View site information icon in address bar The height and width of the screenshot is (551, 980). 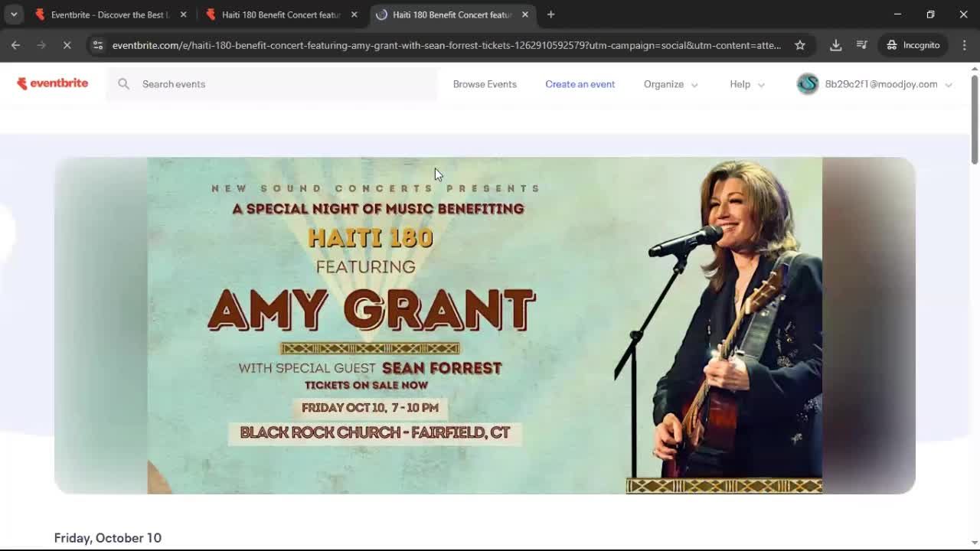(97, 45)
